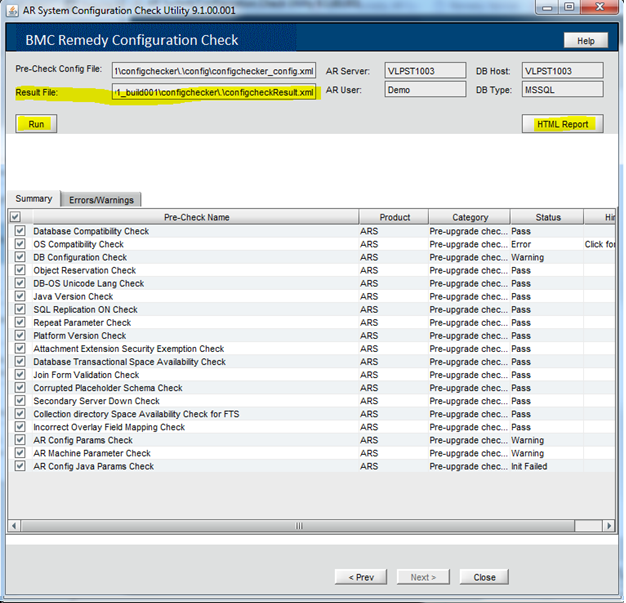This screenshot has height=603, width=626.
Task: Click the 'Click for' hint on OS Compatibility row
Action: click(600, 244)
